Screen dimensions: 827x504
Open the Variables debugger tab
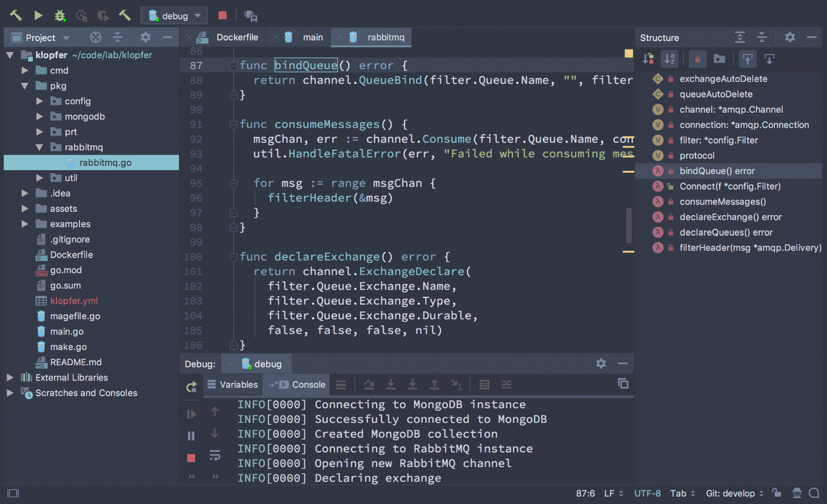pos(233,385)
